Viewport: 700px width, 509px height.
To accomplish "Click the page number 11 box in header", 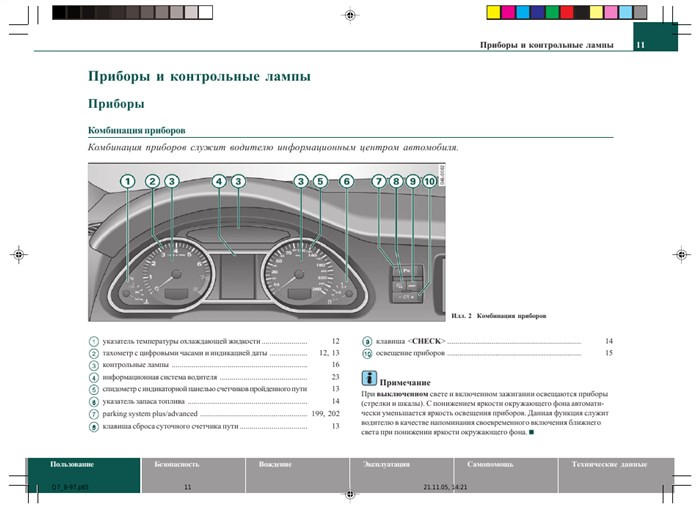I will pyautogui.click(x=640, y=46).
